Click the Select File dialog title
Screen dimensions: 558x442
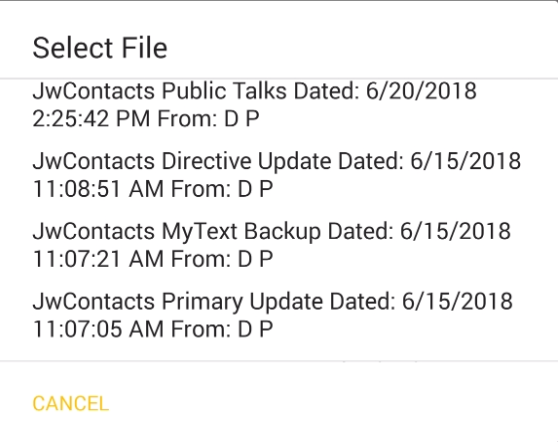[100, 48]
